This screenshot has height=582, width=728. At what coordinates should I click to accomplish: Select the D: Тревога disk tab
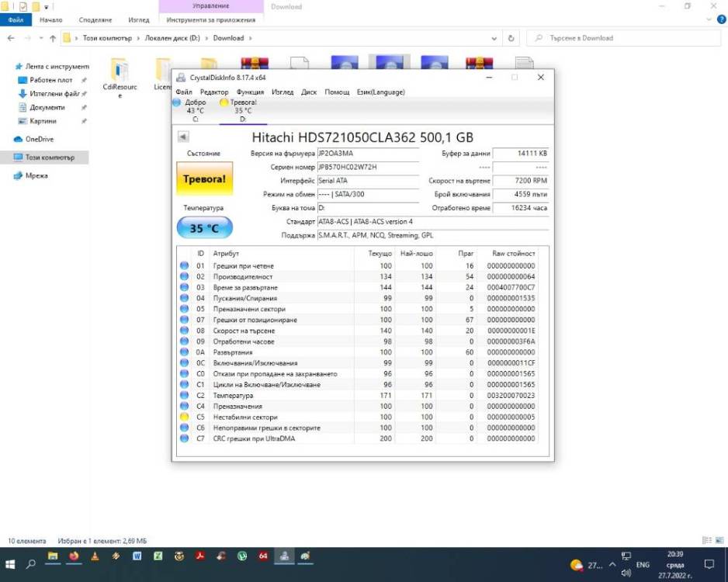(x=241, y=110)
